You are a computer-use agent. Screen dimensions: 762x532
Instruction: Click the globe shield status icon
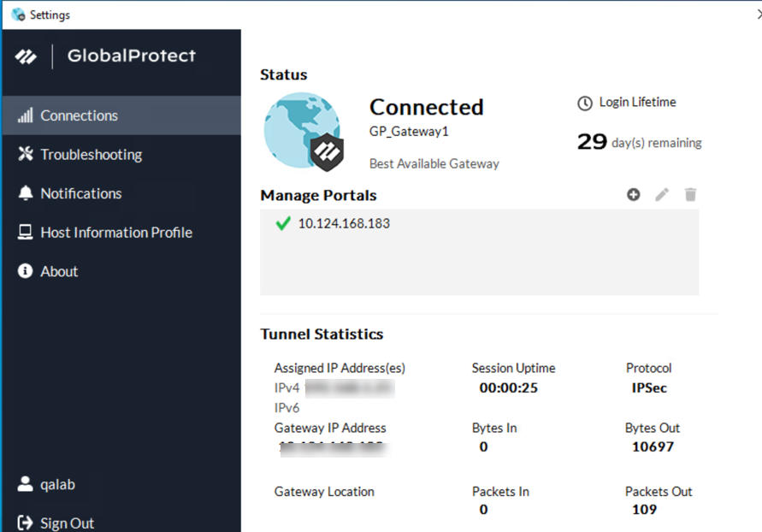click(304, 131)
